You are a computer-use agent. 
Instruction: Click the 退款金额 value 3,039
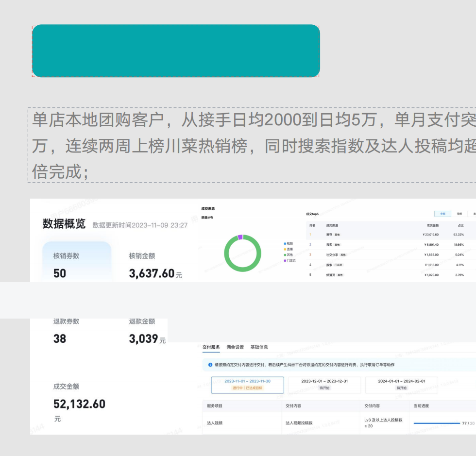(x=143, y=338)
